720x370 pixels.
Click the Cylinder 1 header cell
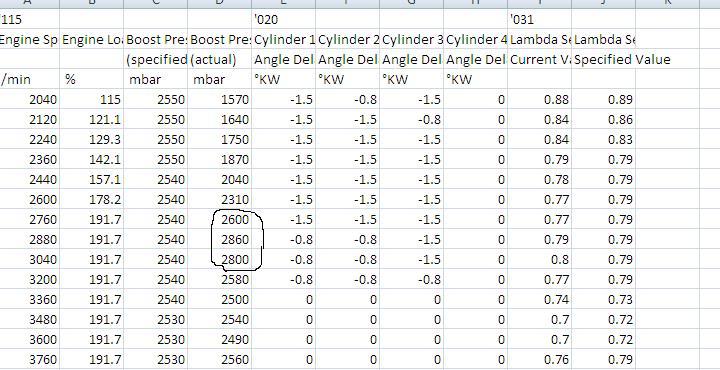283,39
